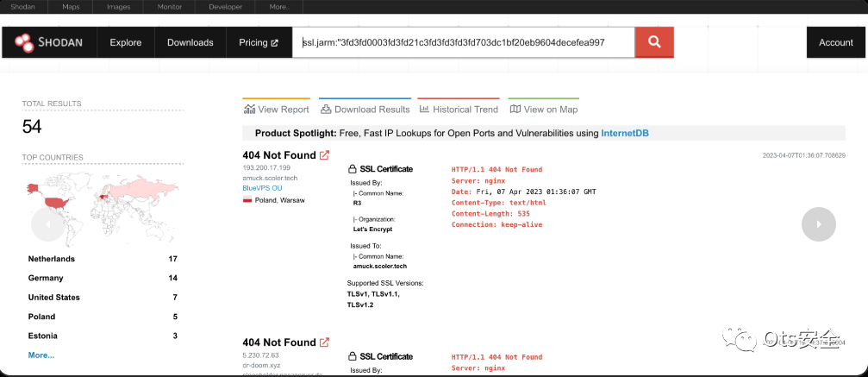Click the View on Map icon
This screenshot has height=377, width=868.
coord(515,110)
